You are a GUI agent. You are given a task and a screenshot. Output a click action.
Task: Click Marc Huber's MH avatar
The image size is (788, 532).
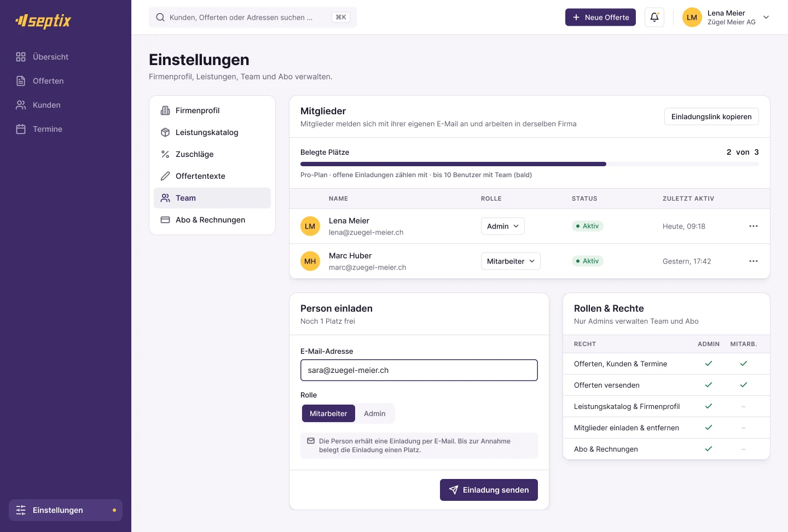pyautogui.click(x=310, y=261)
